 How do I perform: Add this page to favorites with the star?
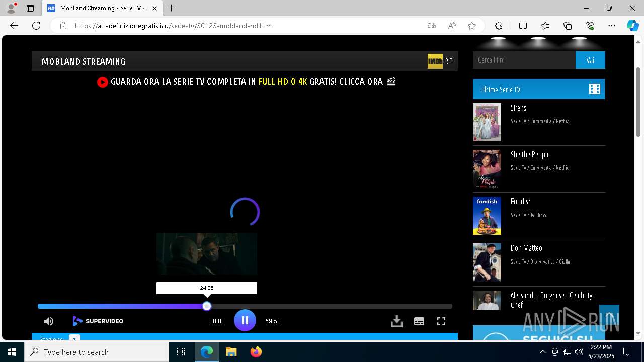(472, 26)
